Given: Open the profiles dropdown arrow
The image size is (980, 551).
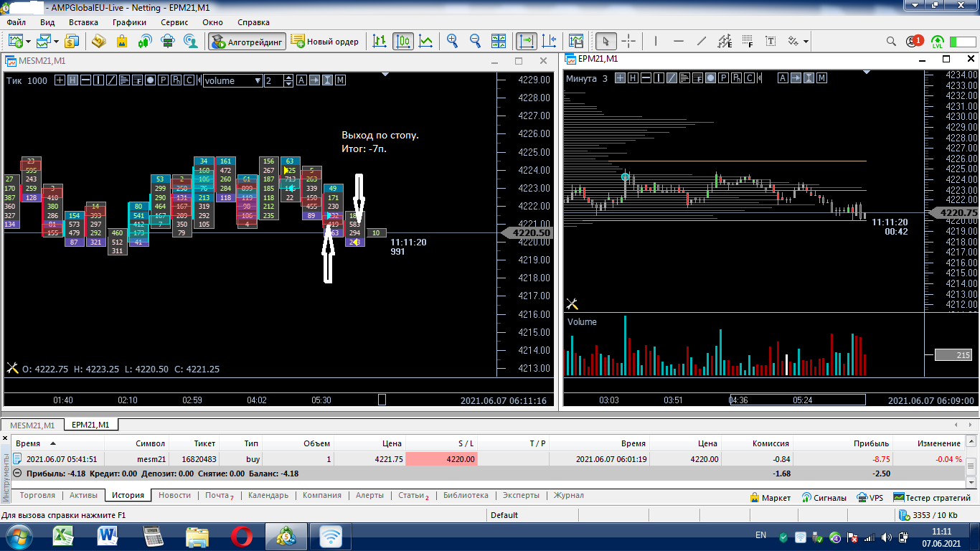Looking at the screenshot, I should (56, 42).
